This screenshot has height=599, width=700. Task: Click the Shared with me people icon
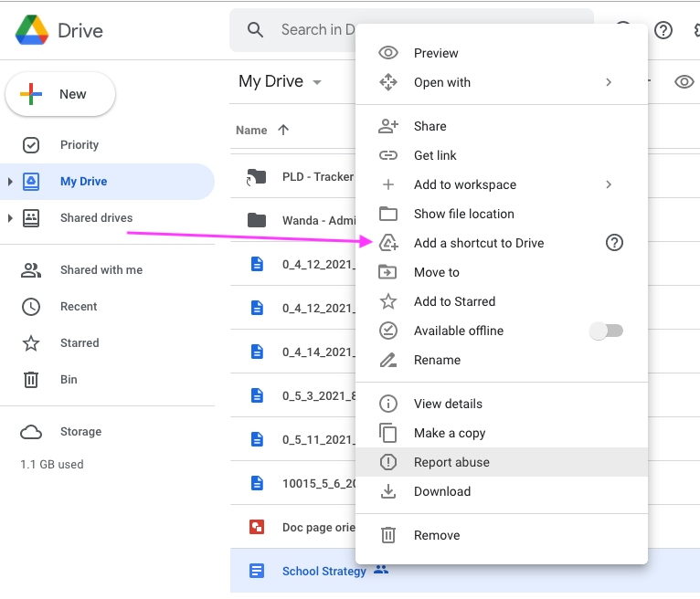coord(31,270)
